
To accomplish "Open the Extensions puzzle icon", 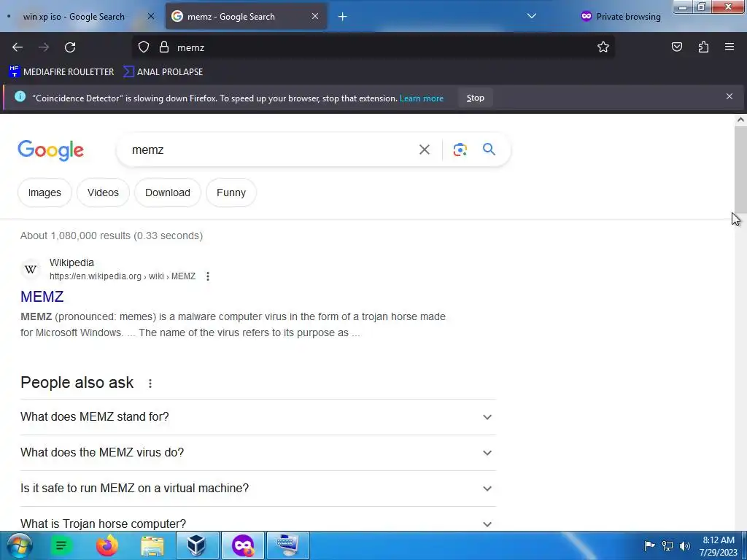I will (x=703, y=47).
